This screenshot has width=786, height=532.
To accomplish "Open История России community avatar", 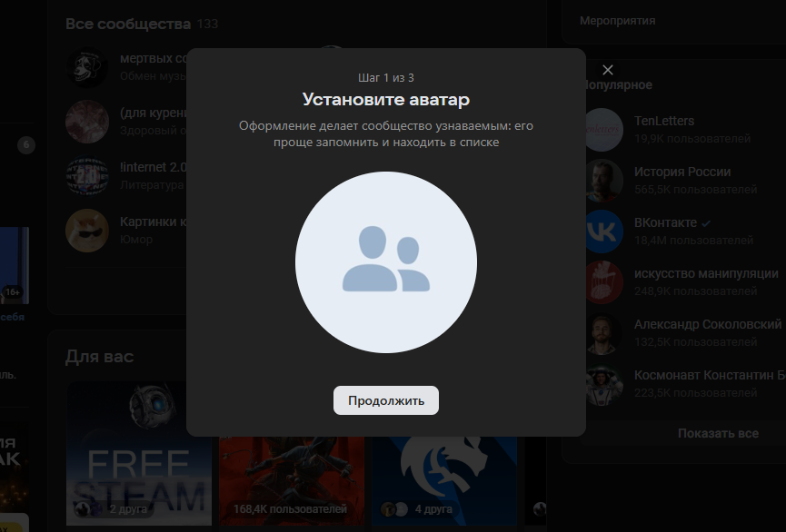I will coord(603,181).
